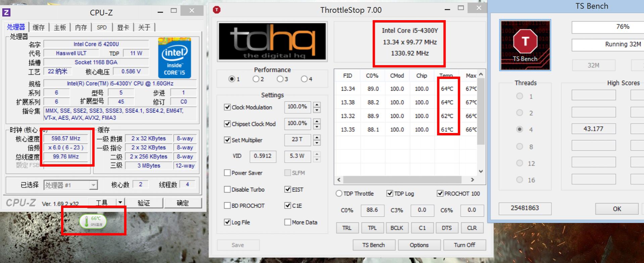Click the ThrottleStop red T title icon
Screen dimensions: 644x263
click(x=217, y=10)
